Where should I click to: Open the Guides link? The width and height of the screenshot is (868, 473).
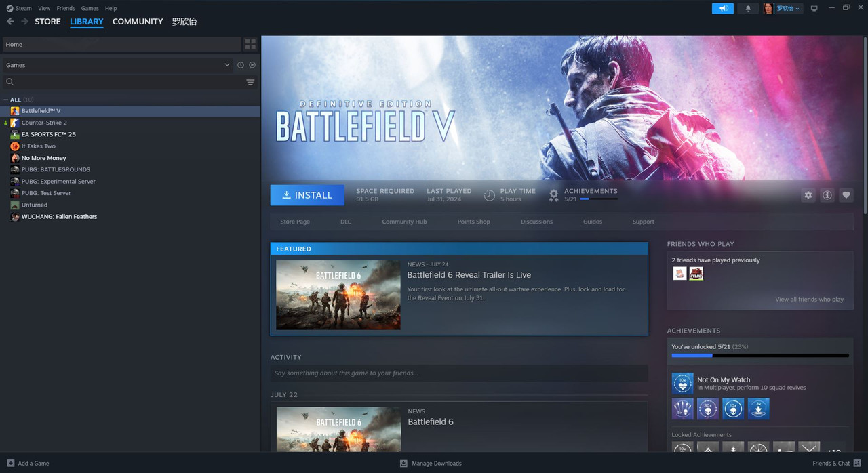pyautogui.click(x=593, y=222)
